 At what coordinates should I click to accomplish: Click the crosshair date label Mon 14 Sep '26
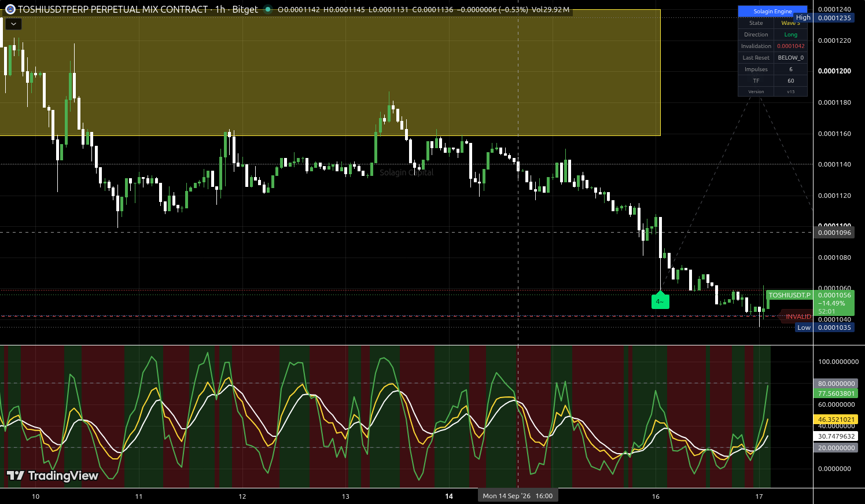[x=518, y=496]
